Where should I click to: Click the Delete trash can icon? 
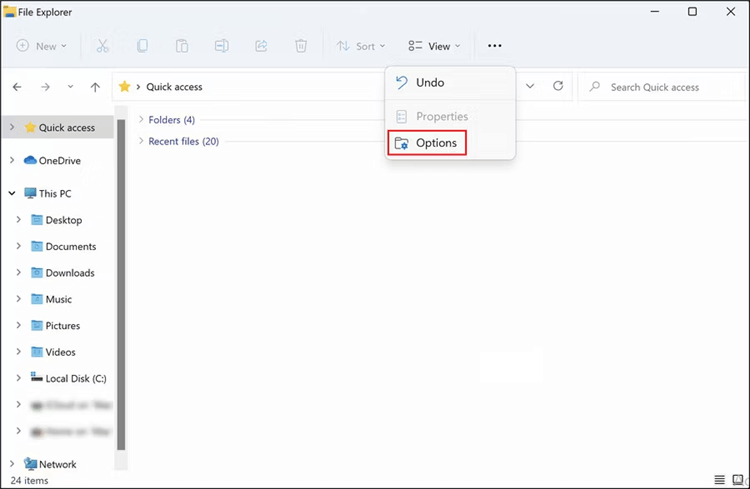point(301,46)
